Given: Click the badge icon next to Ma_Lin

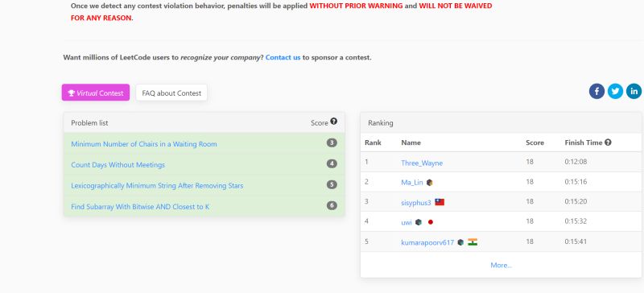Looking at the screenshot, I should click(x=430, y=183).
